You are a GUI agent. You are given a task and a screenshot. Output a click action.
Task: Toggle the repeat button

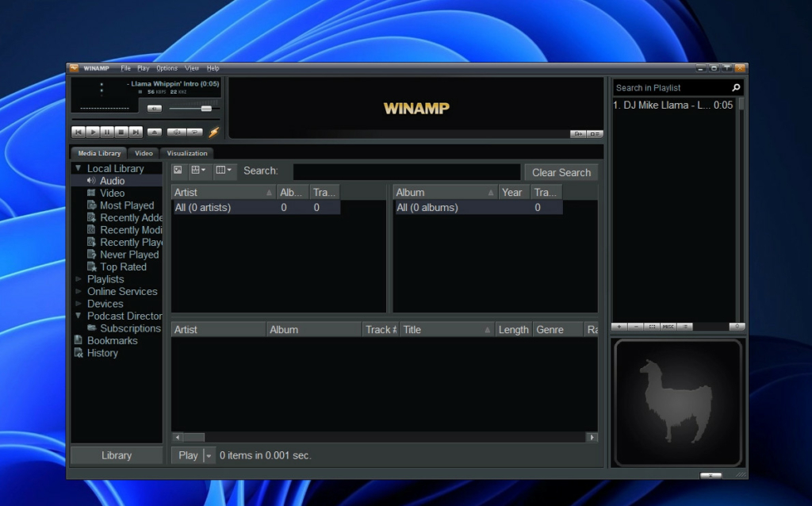(x=194, y=132)
